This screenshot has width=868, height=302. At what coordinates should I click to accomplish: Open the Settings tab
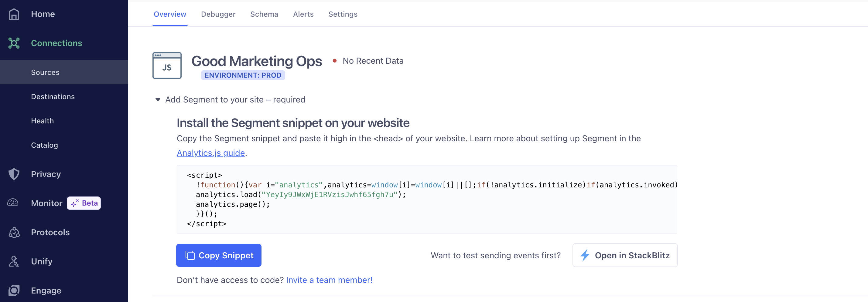pos(343,14)
